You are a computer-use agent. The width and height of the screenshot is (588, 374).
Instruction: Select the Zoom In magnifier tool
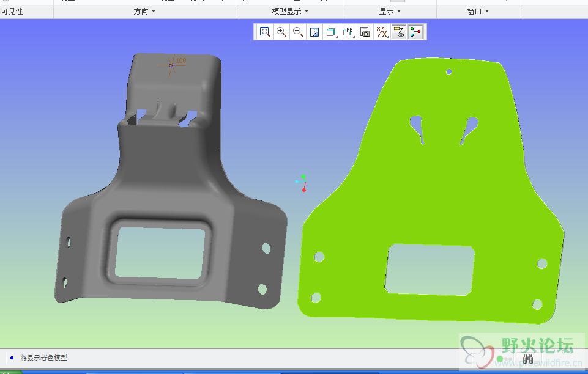pyautogui.click(x=281, y=32)
